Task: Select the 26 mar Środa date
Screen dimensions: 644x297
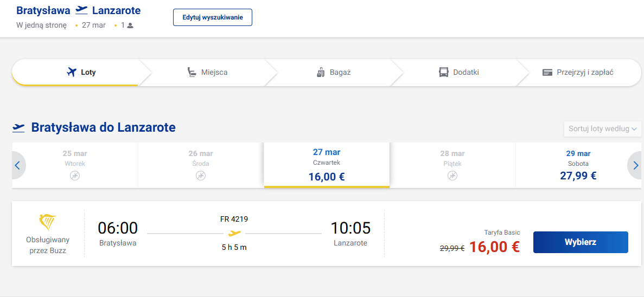Action: (x=201, y=165)
